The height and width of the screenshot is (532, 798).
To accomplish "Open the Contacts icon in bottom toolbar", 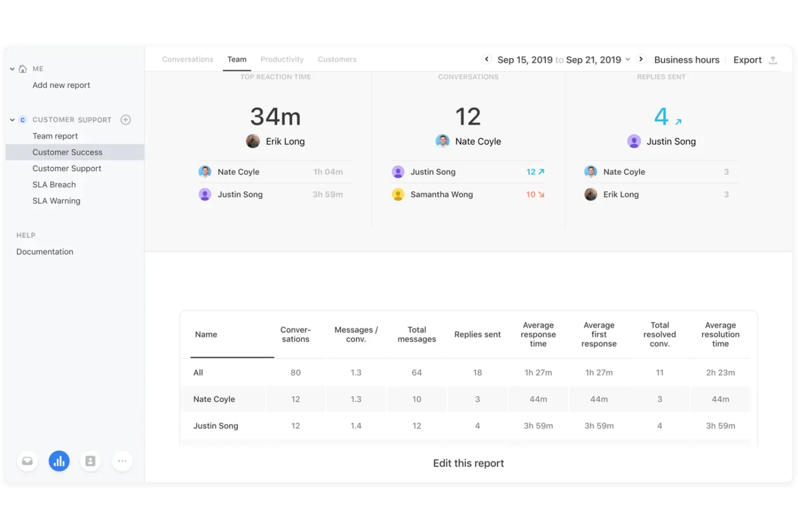I will (x=90, y=461).
